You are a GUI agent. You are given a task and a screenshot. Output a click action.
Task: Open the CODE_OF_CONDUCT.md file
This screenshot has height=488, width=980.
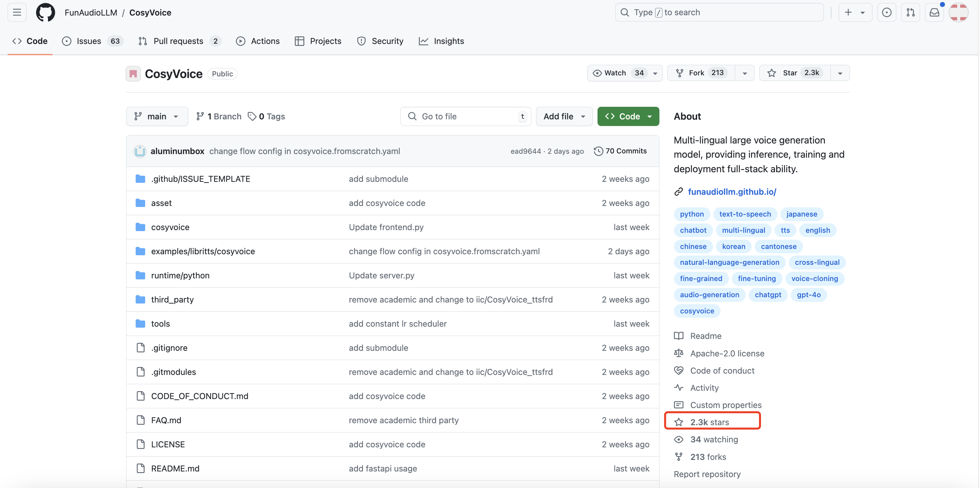tap(200, 396)
